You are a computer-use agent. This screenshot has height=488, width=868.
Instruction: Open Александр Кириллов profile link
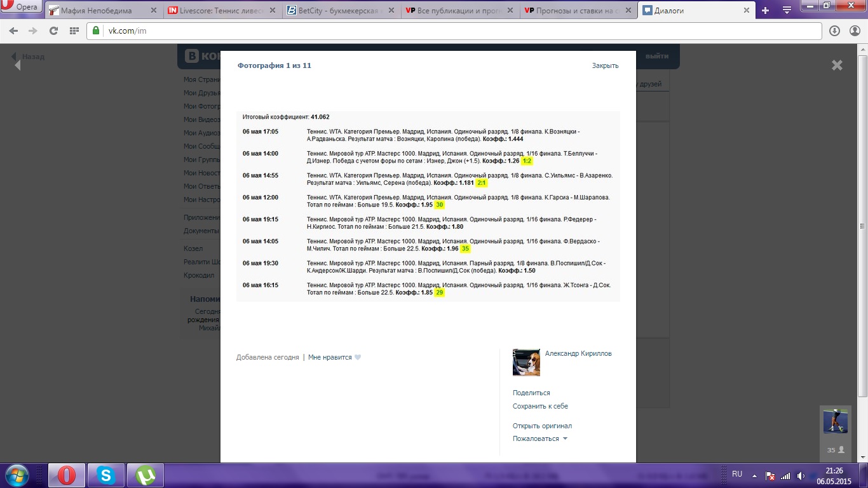[578, 353]
